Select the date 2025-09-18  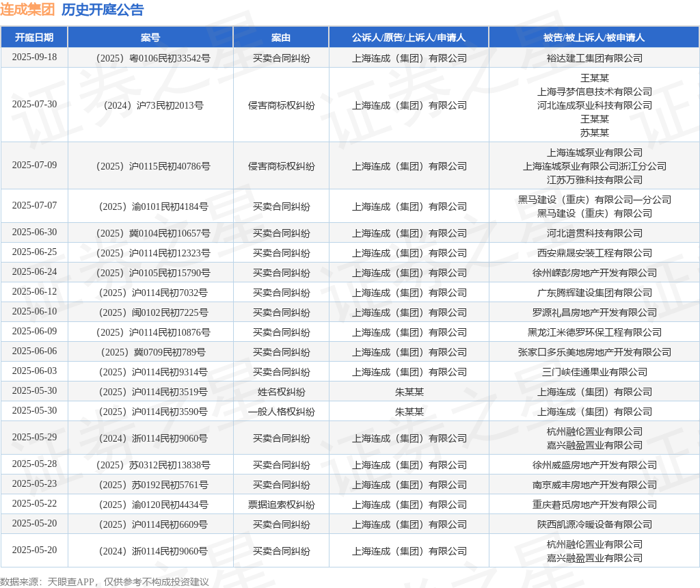(34, 57)
